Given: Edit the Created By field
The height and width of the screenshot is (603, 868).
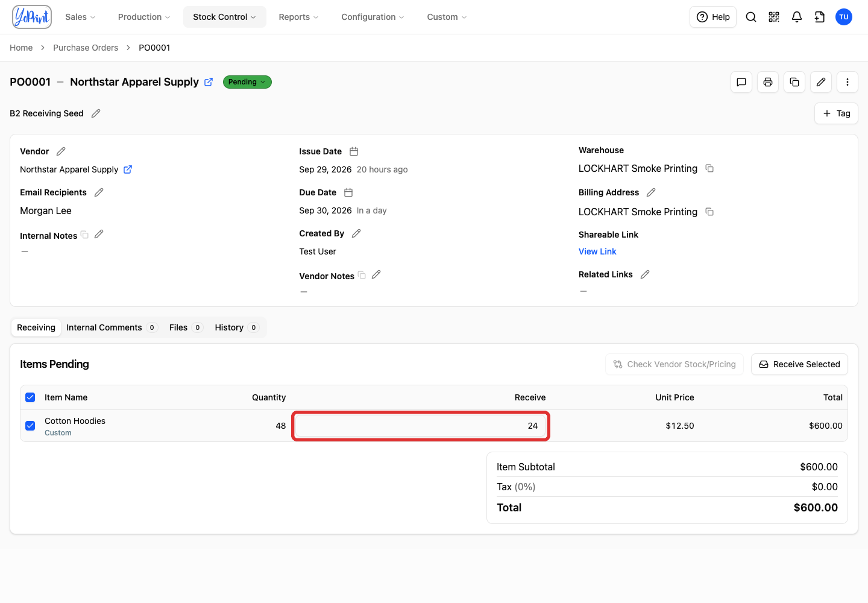Looking at the screenshot, I should (x=356, y=233).
